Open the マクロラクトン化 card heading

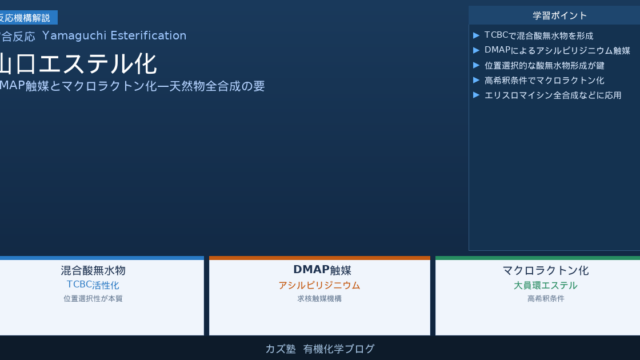(x=546, y=271)
